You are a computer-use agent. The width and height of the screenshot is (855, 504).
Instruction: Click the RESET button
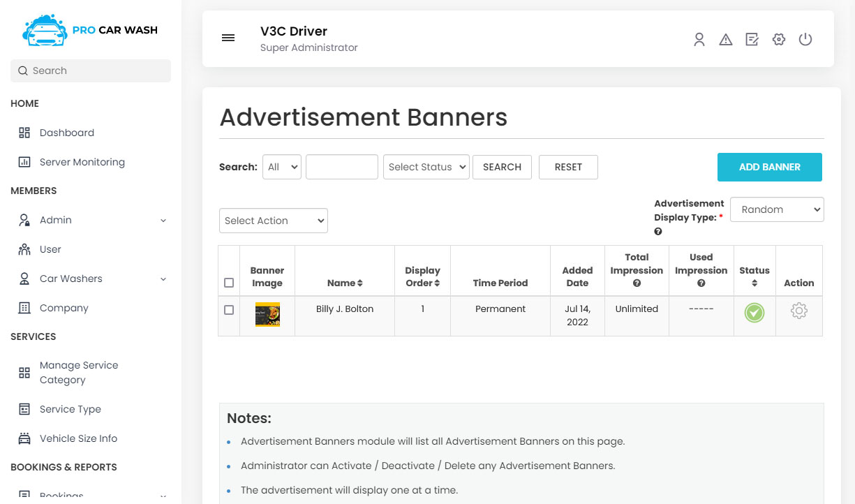click(568, 167)
